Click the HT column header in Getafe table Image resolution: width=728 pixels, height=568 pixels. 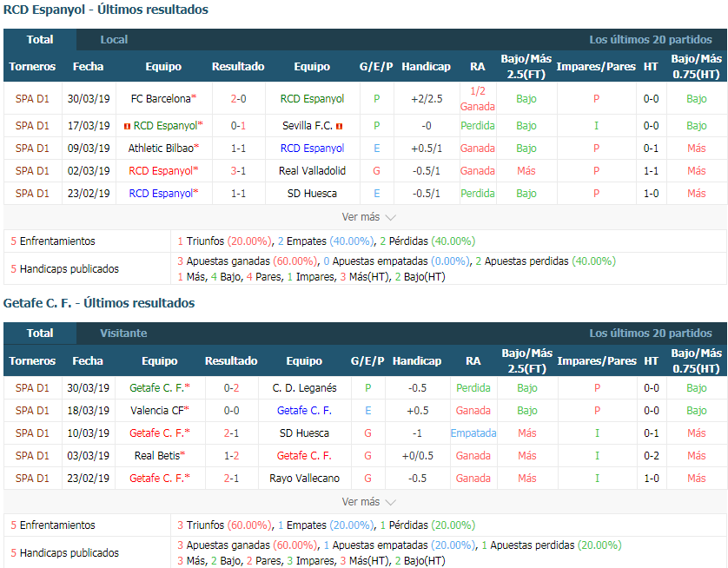pos(652,361)
